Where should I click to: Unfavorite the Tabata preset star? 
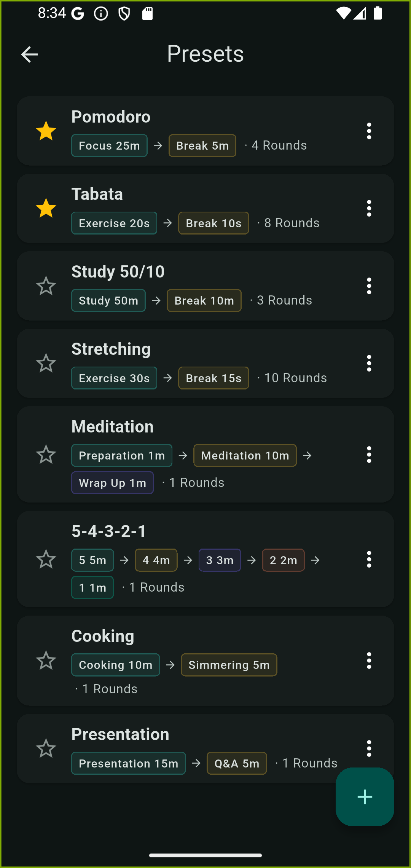(x=46, y=208)
